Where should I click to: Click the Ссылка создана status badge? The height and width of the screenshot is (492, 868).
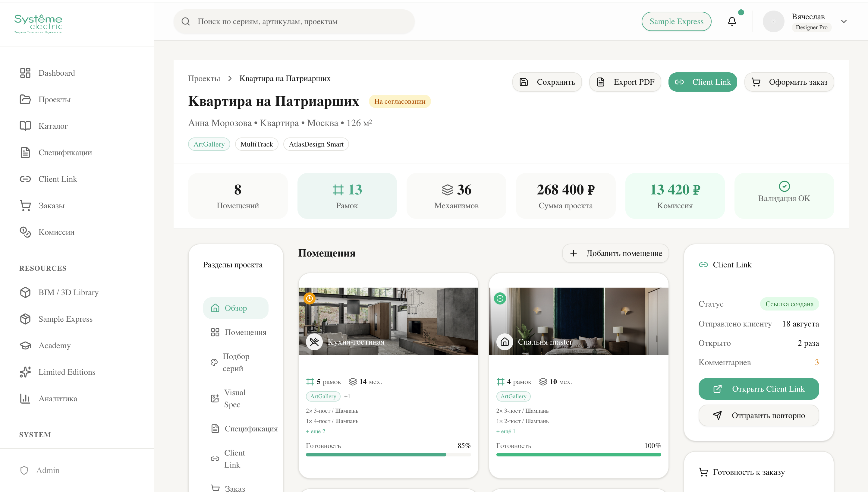(x=789, y=304)
